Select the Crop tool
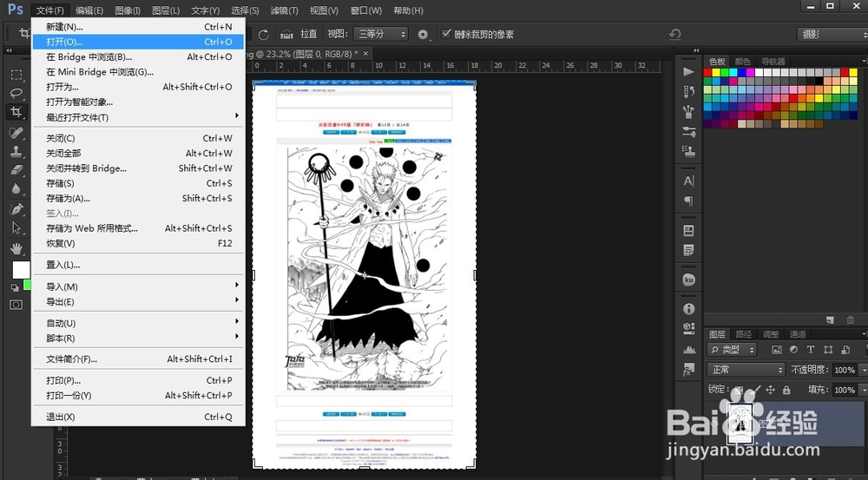This screenshot has height=480, width=868. [16, 112]
